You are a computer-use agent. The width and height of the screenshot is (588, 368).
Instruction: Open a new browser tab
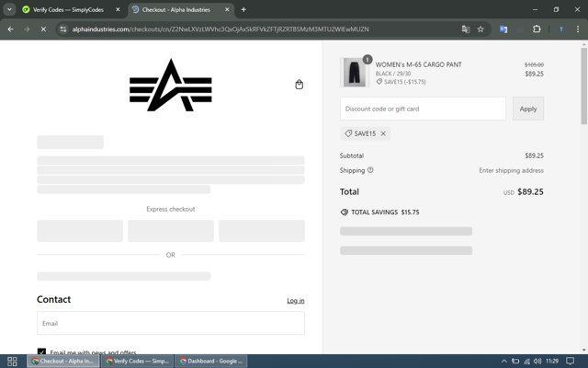click(243, 10)
